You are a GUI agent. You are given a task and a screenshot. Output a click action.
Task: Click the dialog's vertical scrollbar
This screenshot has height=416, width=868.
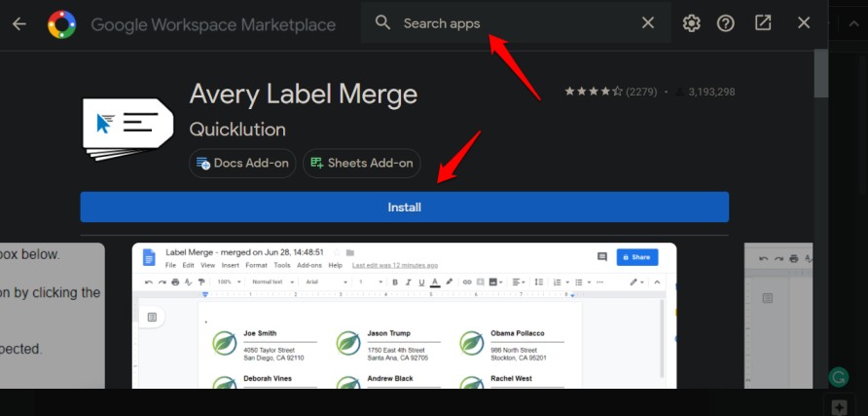tap(821, 219)
